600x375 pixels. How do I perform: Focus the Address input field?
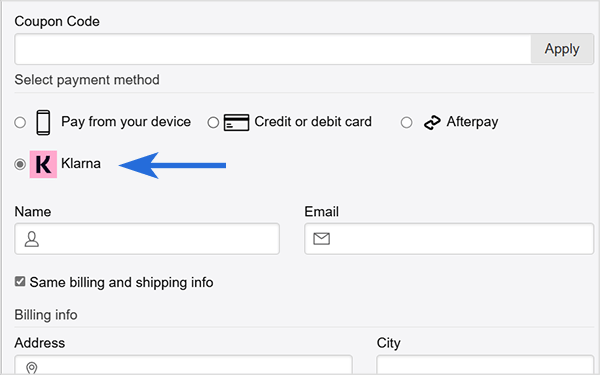[183, 365]
